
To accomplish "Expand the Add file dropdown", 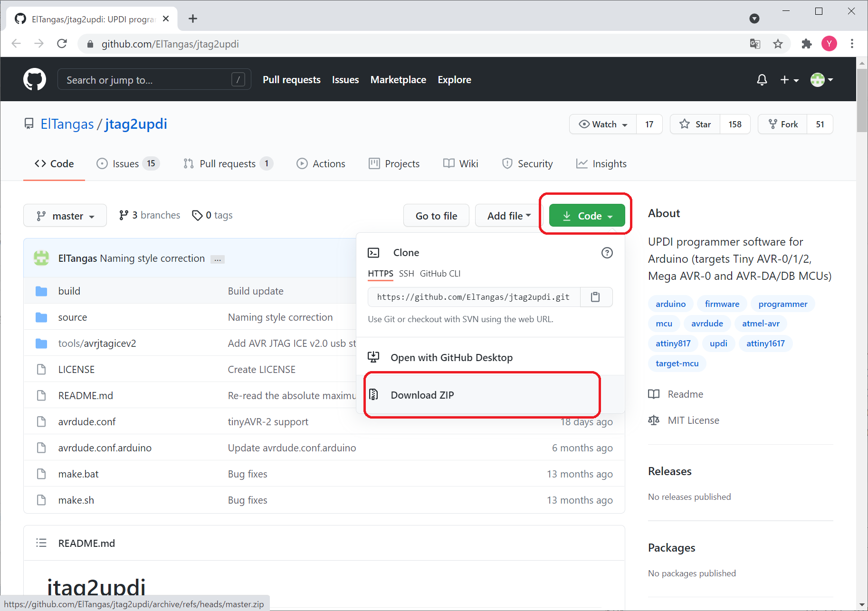I will coord(509,216).
